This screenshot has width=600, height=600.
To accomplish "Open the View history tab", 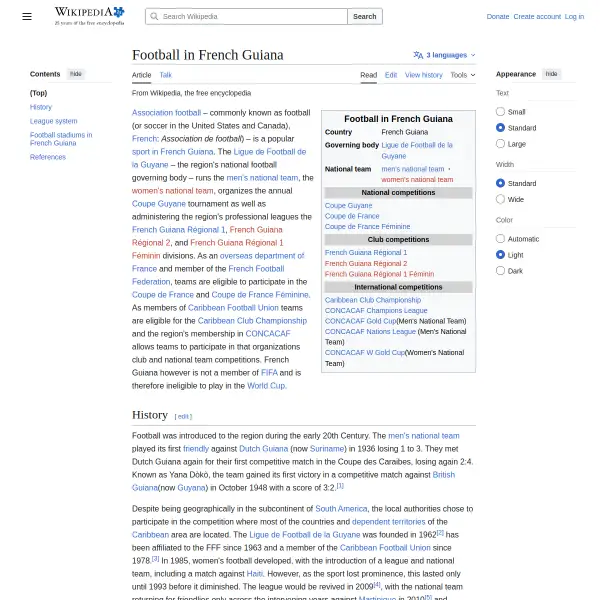I will pos(424,75).
